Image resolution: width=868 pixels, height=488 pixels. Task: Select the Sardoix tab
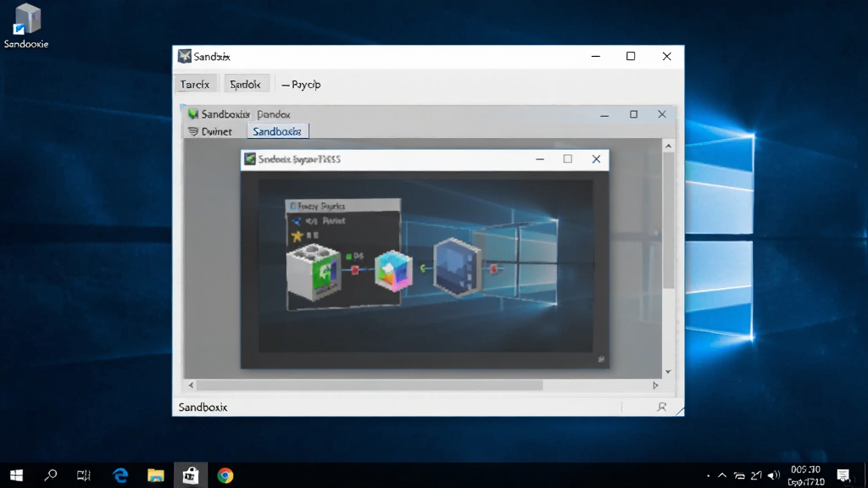click(x=246, y=84)
